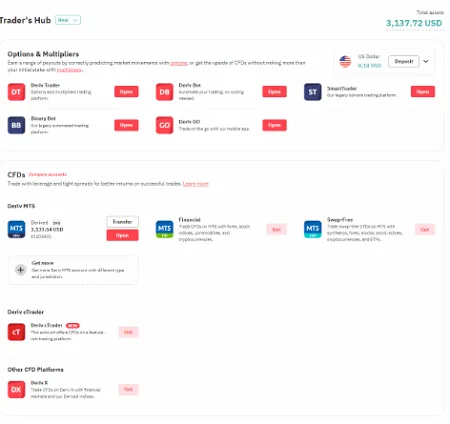This screenshot has width=450, height=424.
Task: Click the US Dollar account balance
Action: point(369,66)
